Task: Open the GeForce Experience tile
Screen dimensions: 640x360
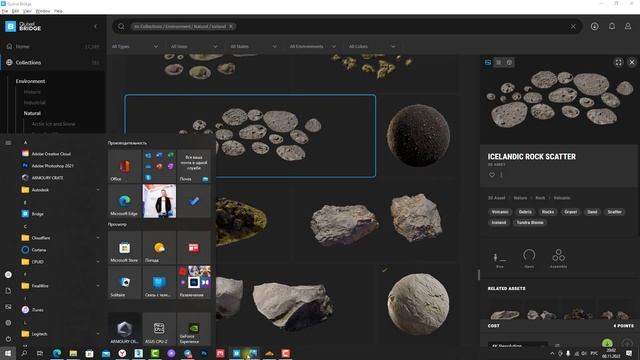Action: pos(194,329)
